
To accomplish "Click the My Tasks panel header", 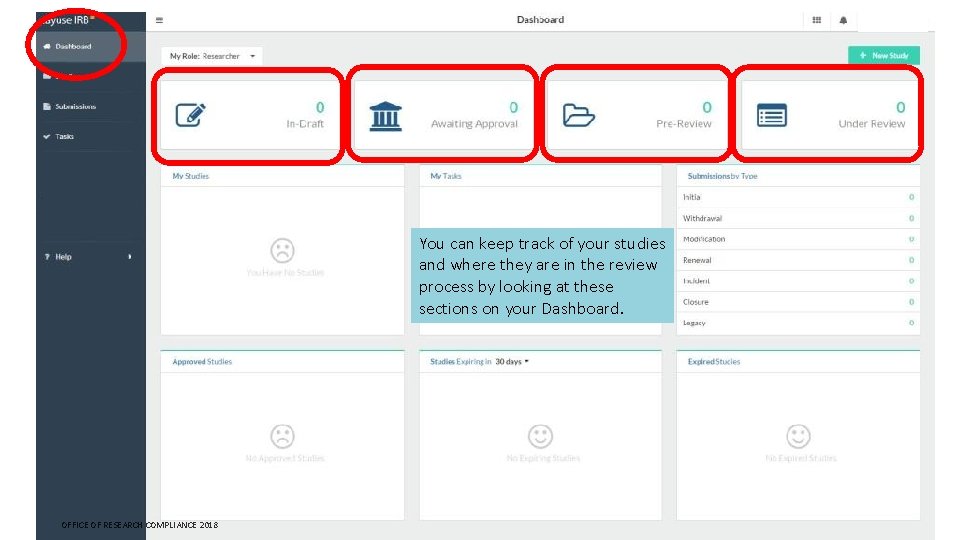I will tap(446, 176).
